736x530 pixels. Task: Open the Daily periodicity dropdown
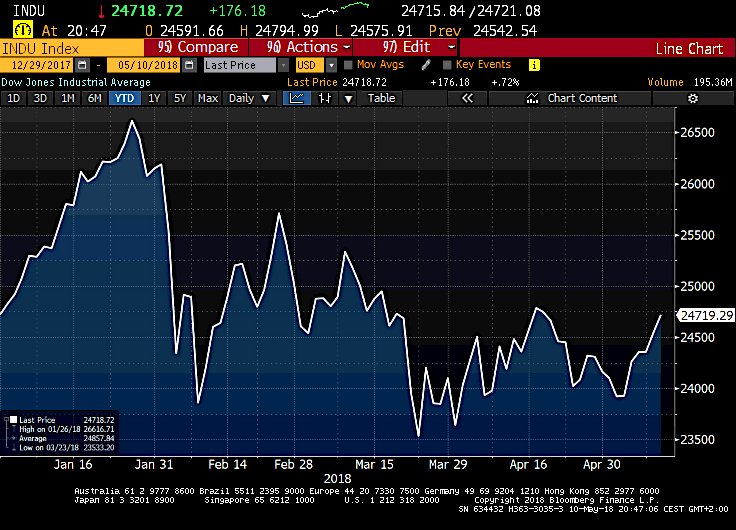coord(249,98)
